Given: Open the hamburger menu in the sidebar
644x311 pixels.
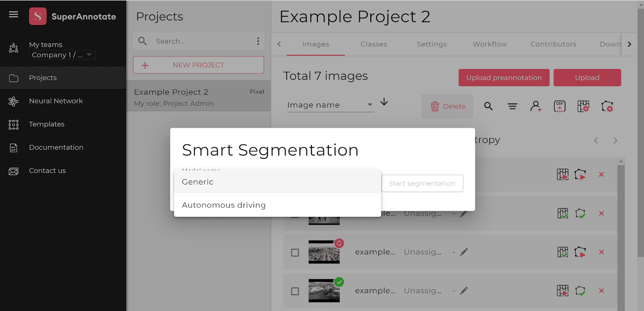Looking at the screenshot, I should (x=14, y=15).
